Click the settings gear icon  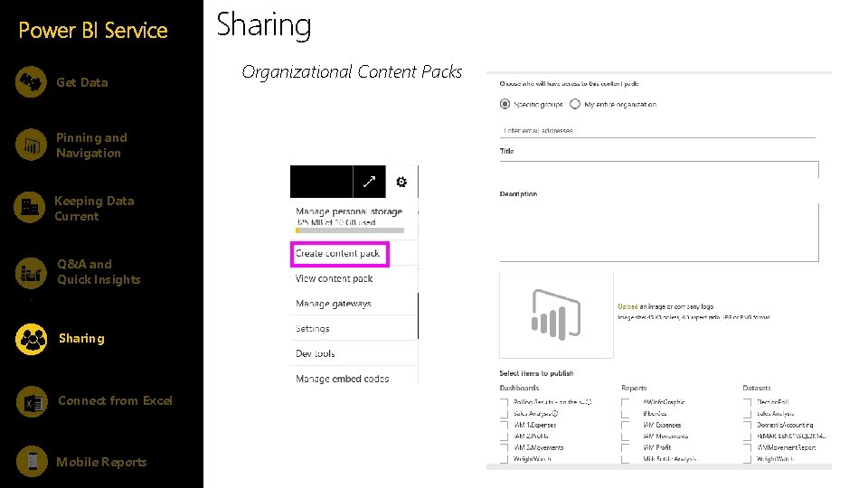[x=401, y=182]
